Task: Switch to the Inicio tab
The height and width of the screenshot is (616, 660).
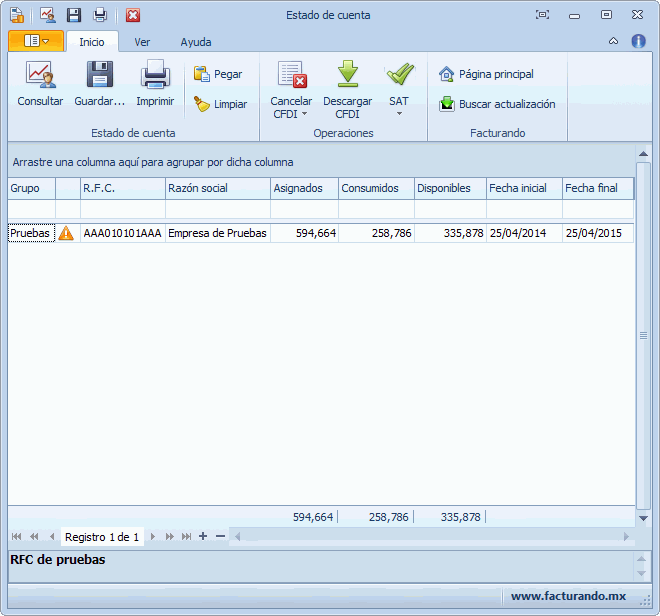Action: 92,42
